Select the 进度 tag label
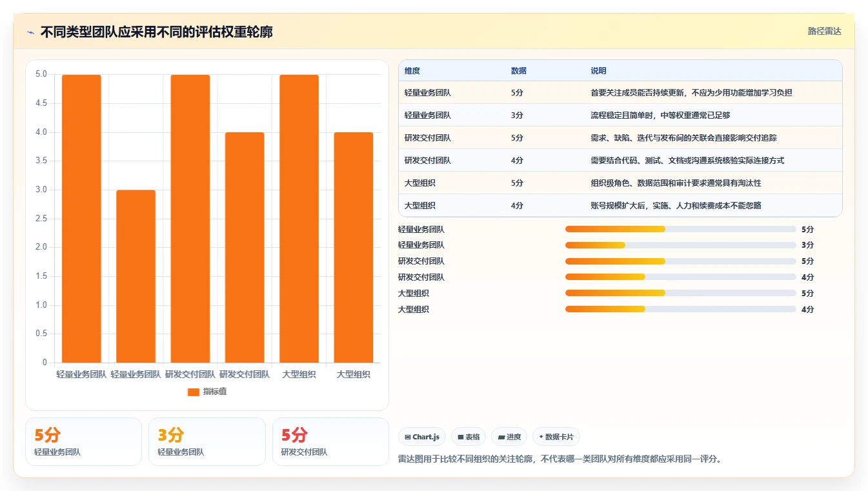 click(514, 437)
